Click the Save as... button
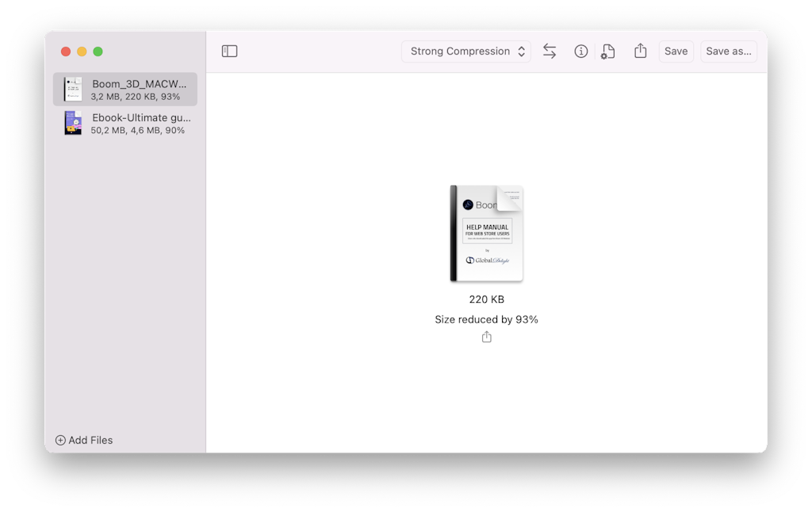 [x=728, y=51]
